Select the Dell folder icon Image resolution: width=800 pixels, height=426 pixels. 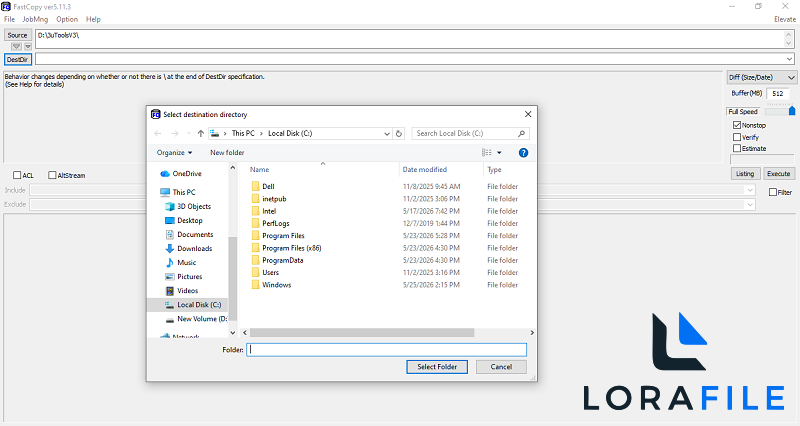(x=256, y=186)
